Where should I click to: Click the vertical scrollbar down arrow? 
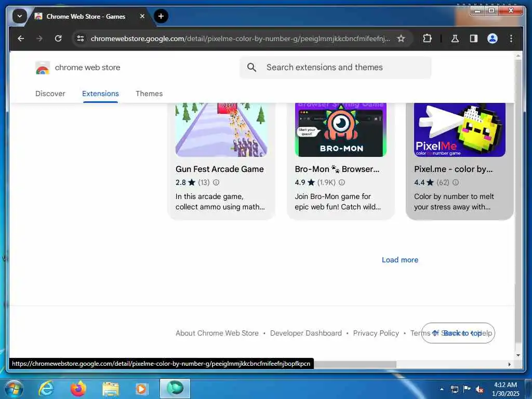(518, 355)
